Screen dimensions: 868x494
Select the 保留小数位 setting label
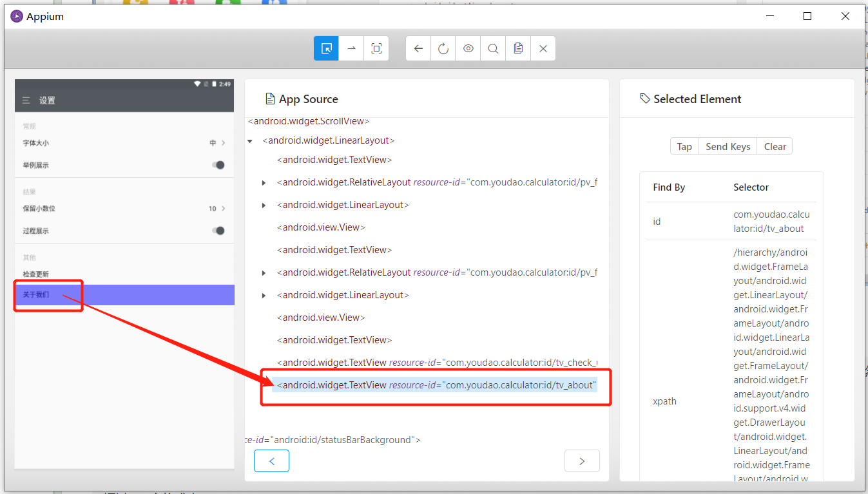pos(39,209)
